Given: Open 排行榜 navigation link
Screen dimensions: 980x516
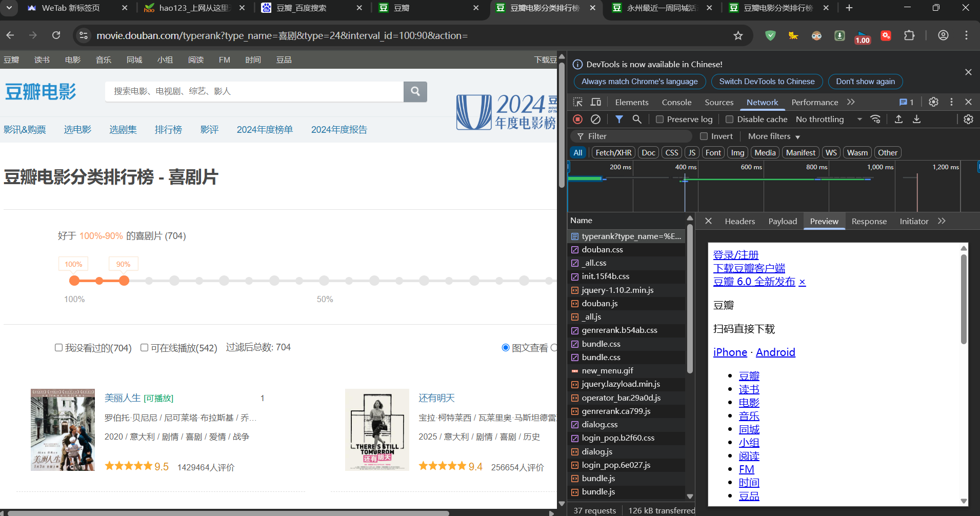Looking at the screenshot, I should tap(168, 130).
